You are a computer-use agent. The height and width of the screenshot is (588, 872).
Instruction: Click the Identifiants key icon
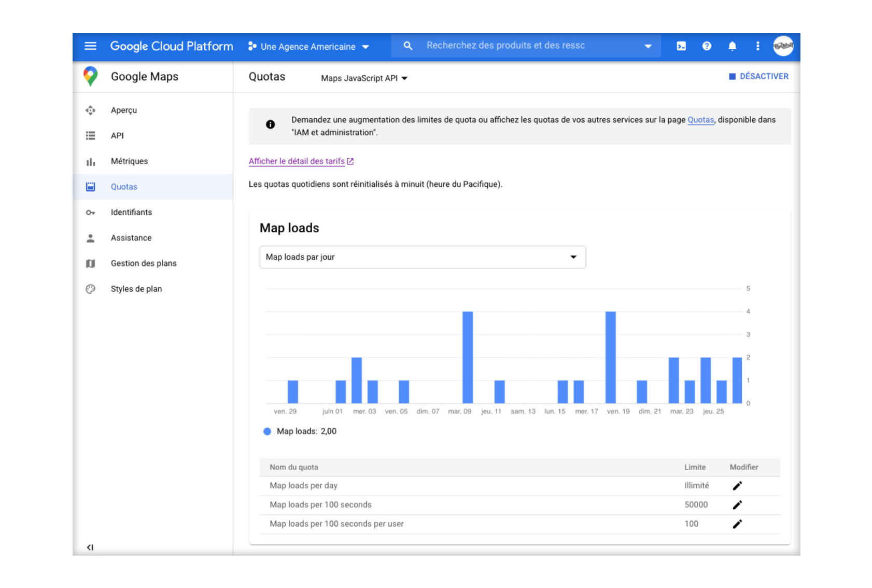[x=91, y=213]
